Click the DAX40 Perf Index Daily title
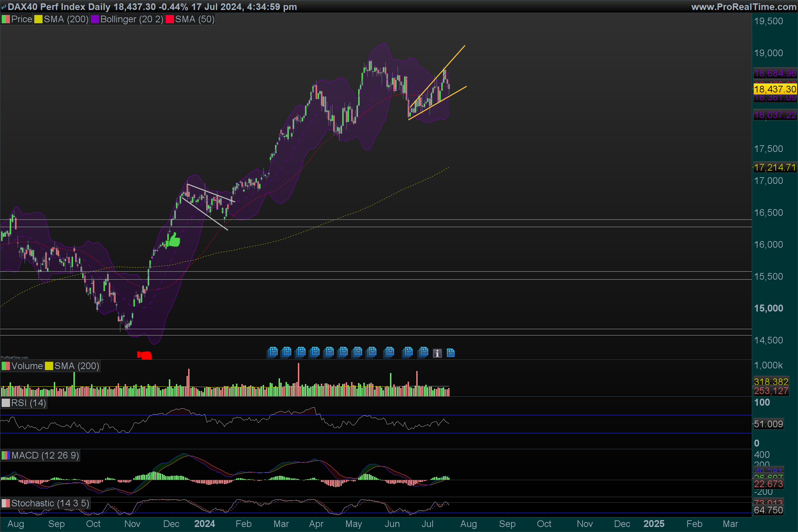Viewport: 798px width, 532px height. (x=59, y=7)
